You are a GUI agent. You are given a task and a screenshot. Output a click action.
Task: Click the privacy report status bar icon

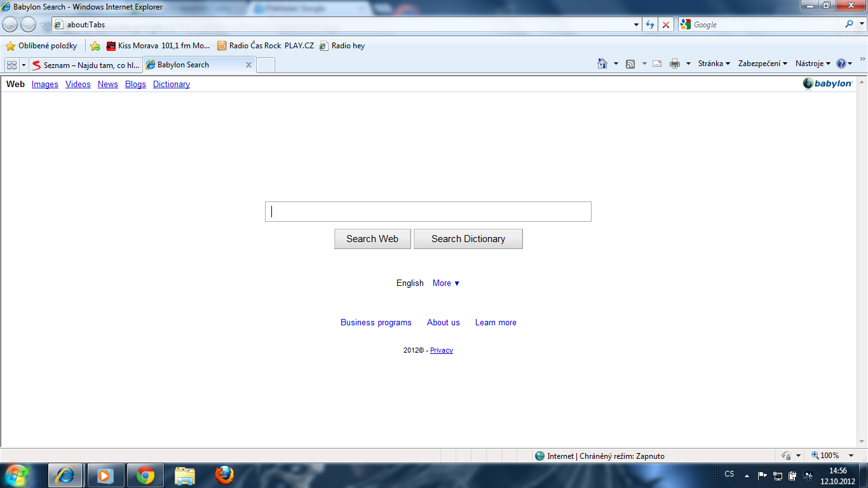tap(786, 456)
